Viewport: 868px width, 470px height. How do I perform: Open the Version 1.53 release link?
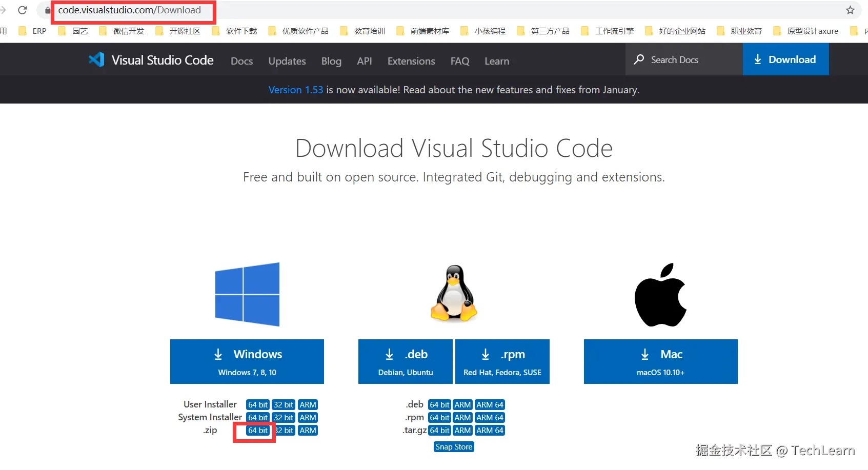296,90
